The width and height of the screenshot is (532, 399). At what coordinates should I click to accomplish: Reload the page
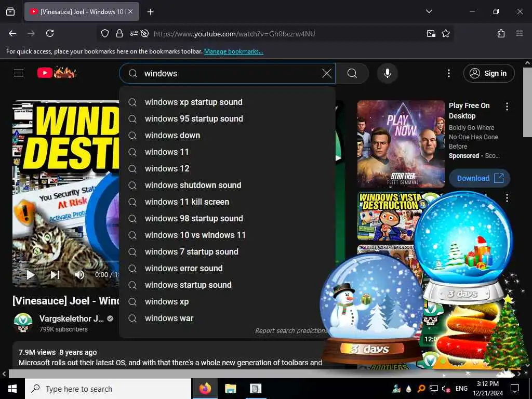click(x=50, y=33)
